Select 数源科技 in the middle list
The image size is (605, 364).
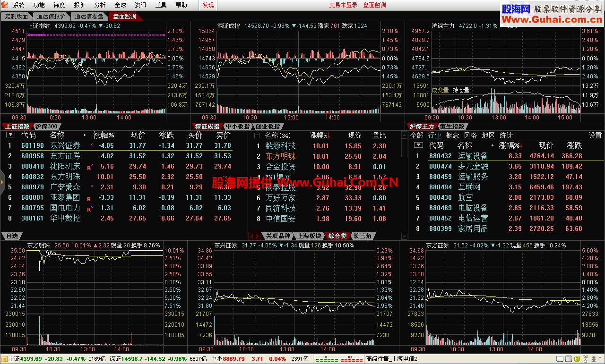click(280, 146)
